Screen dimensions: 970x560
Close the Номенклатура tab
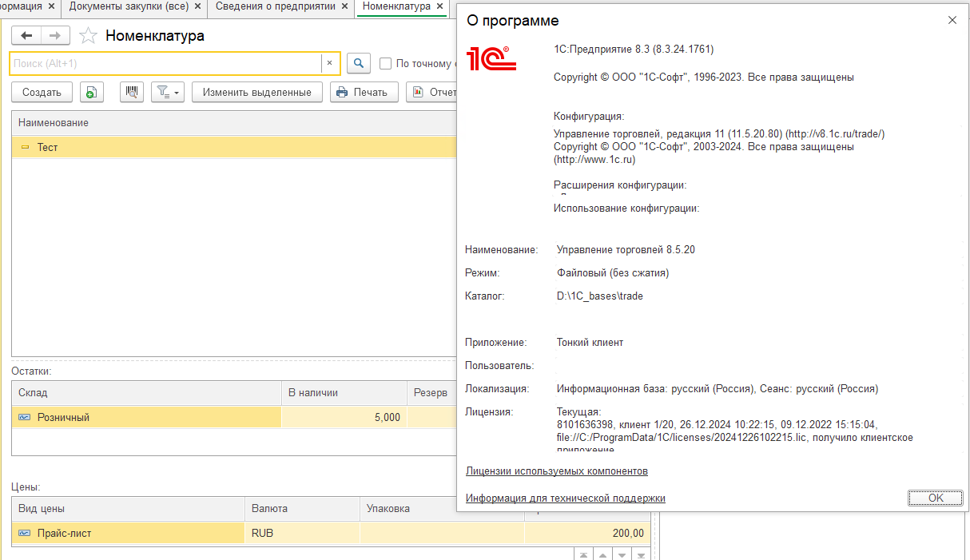(x=439, y=6)
